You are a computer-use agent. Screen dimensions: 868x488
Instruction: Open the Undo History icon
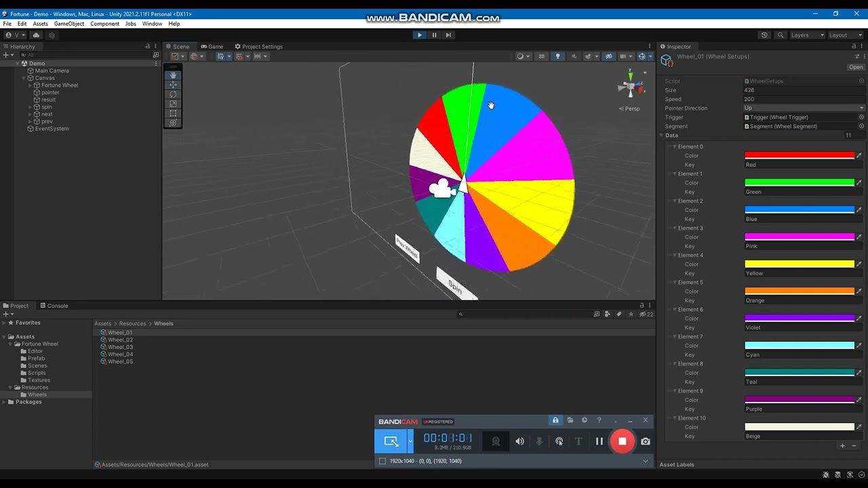click(x=764, y=35)
